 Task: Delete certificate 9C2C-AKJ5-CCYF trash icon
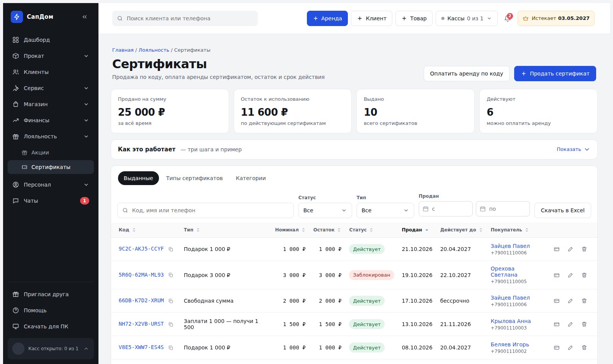[584, 249]
